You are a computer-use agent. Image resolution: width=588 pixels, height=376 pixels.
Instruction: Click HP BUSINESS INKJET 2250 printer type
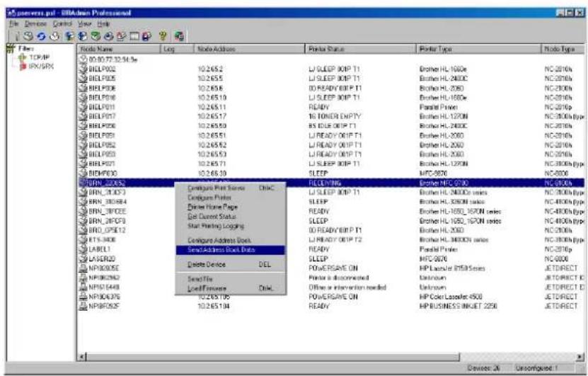(459, 306)
